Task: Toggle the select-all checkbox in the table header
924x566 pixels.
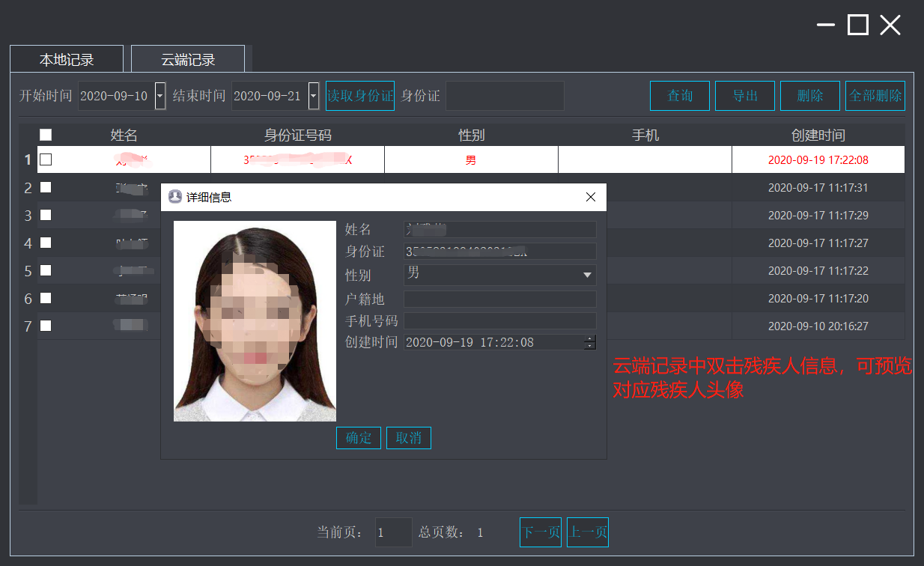Action: (46, 135)
